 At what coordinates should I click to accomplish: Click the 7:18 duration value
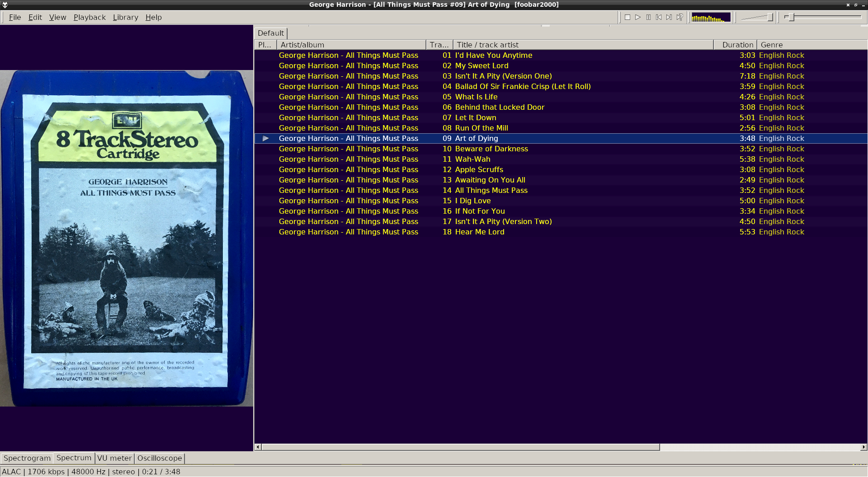tap(747, 76)
